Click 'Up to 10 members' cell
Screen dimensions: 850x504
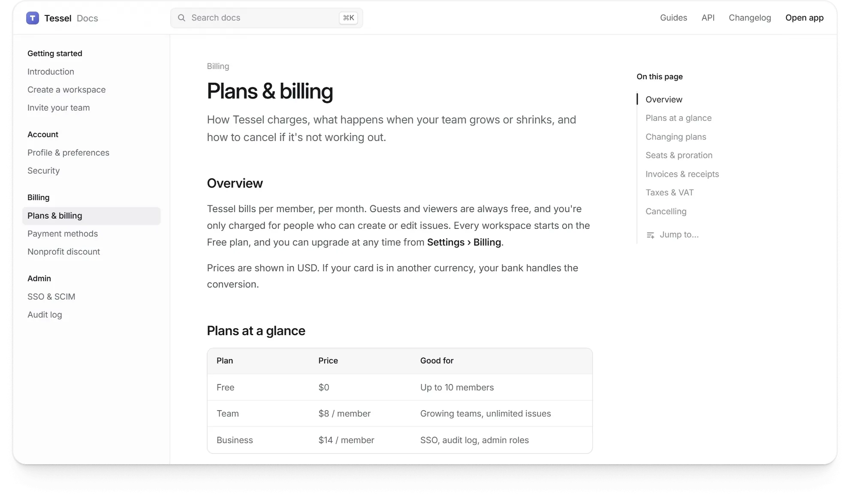pyautogui.click(x=457, y=387)
